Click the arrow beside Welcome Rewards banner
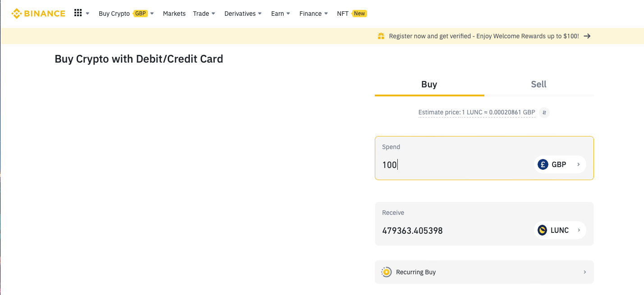644x295 pixels. point(587,36)
